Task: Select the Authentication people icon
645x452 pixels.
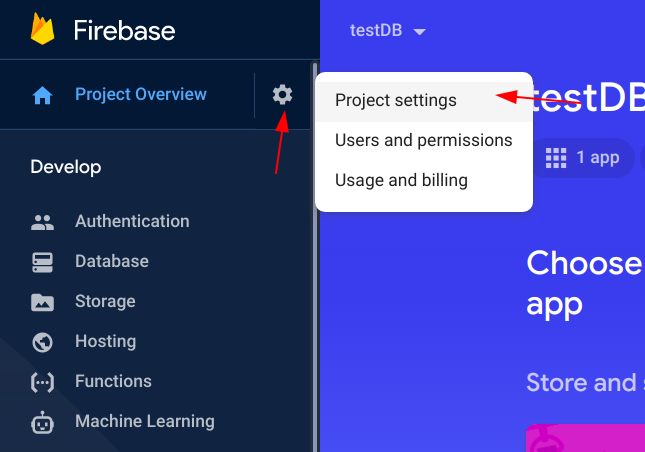Action: (42, 222)
